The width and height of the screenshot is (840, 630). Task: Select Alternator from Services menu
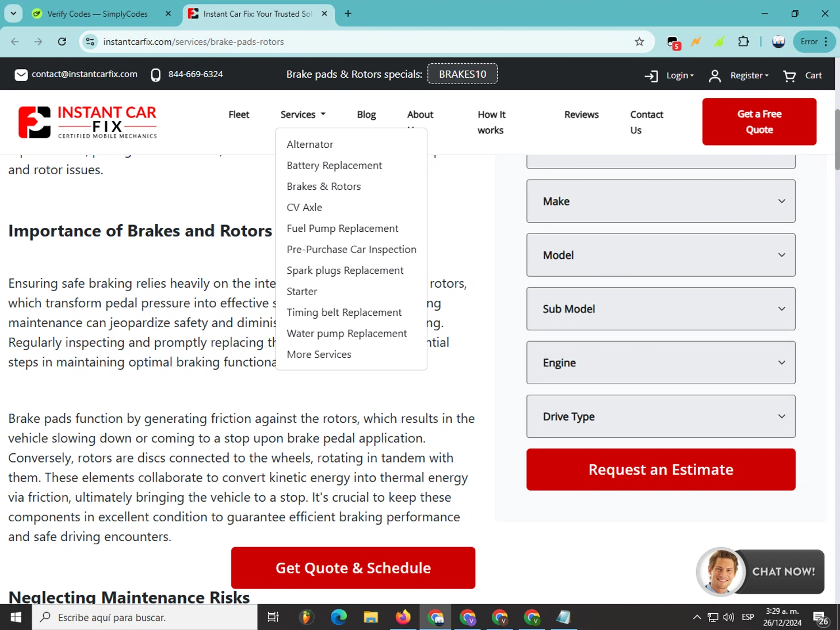click(310, 144)
